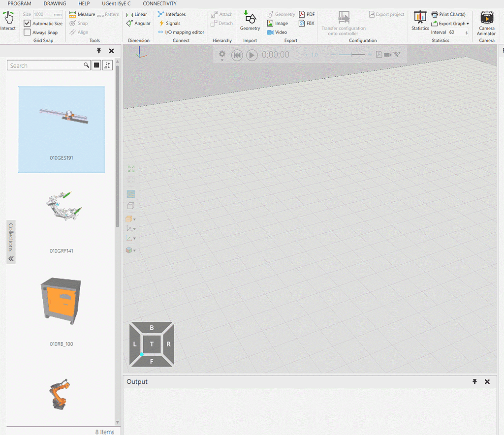Switch to orthographic cube view
The image size is (504, 435).
pos(131,206)
